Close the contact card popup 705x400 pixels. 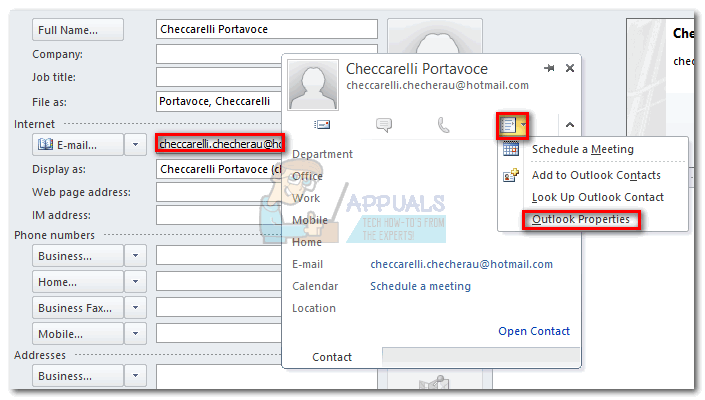570,68
